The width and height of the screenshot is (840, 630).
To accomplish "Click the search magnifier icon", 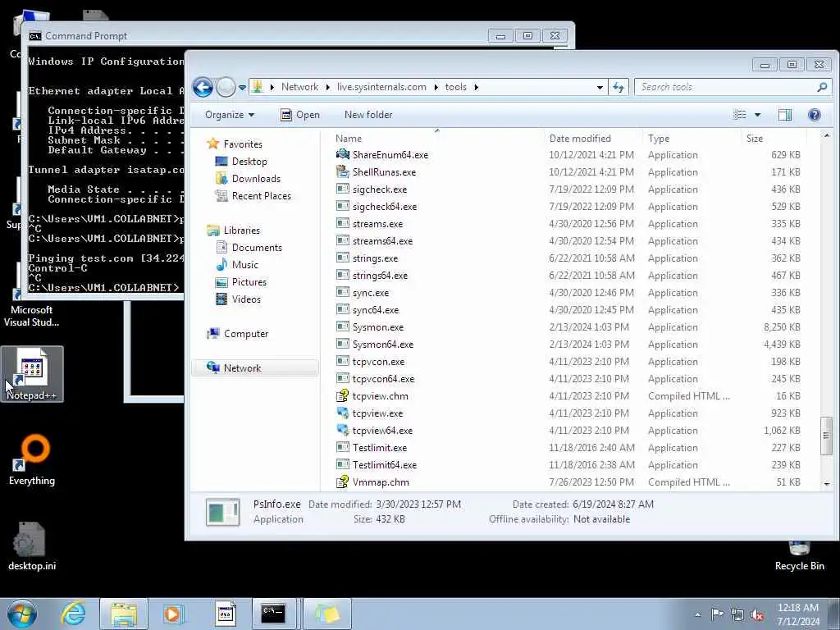I will [822, 87].
